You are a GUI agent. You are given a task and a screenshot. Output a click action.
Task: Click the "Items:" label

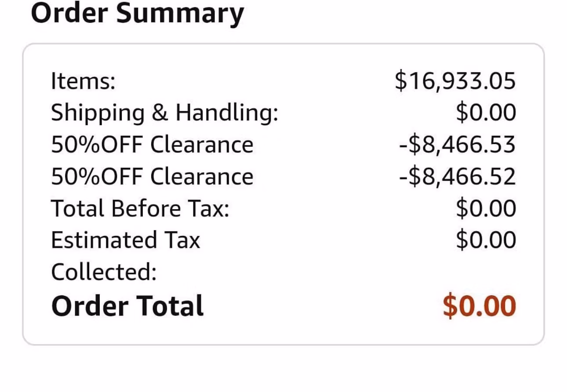point(83,81)
